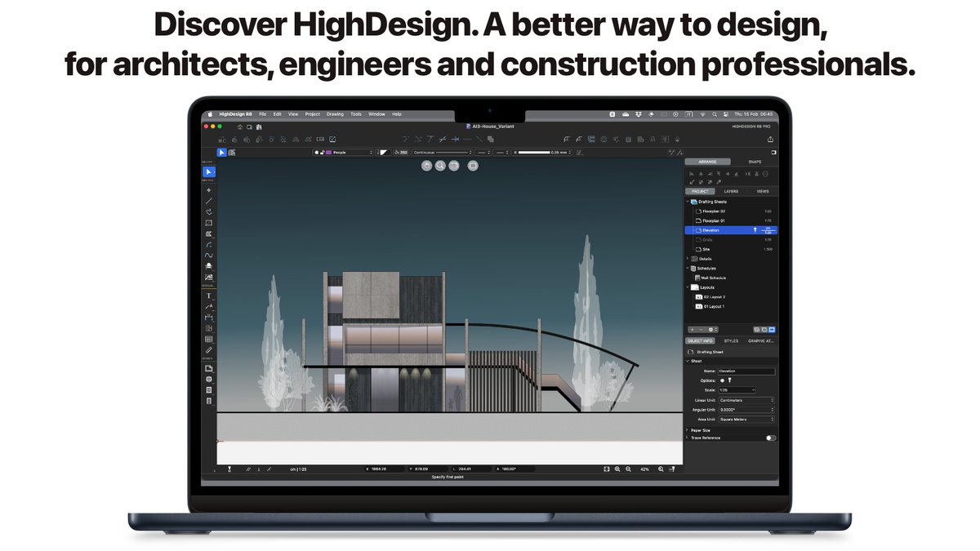This screenshot has width=980, height=551.
Task: Click the Arrange tab button
Action: (708, 162)
